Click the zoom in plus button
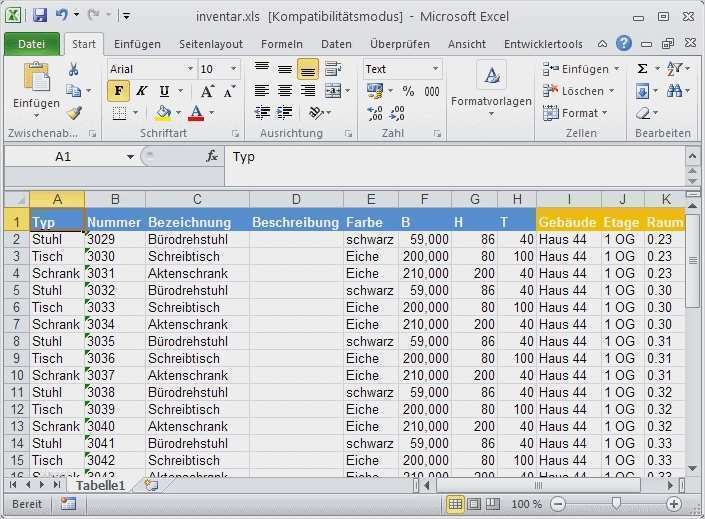The height and width of the screenshot is (519, 705). click(x=674, y=504)
